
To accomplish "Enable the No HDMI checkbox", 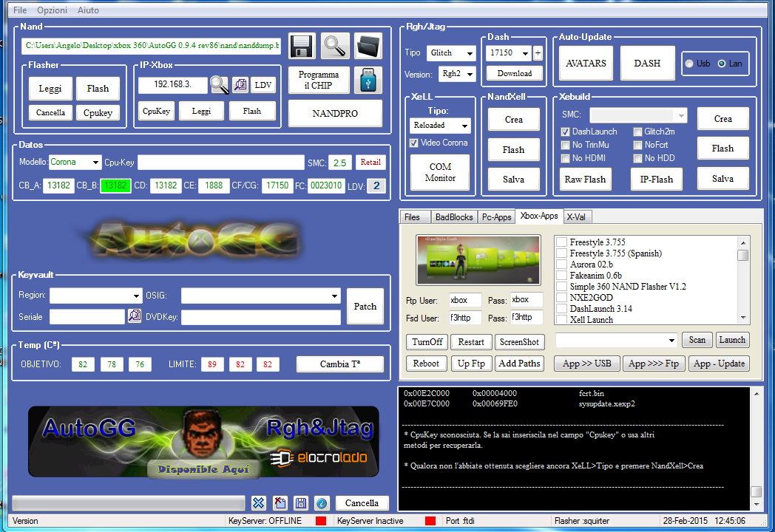I will [566, 159].
